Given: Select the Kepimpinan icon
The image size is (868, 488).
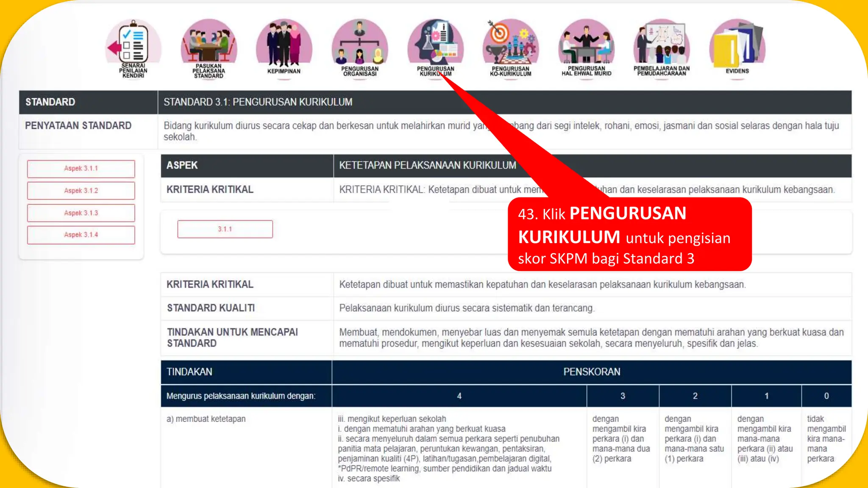Looking at the screenshot, I should pos(284,47).
